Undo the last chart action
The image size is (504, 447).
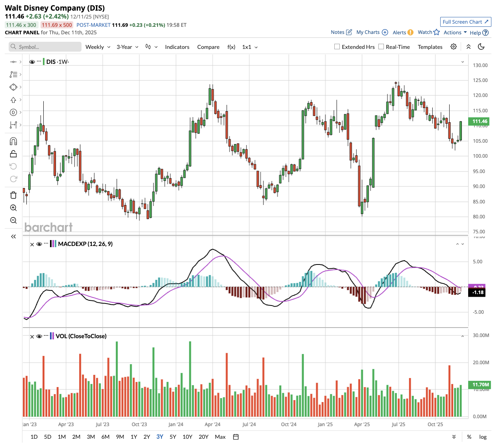13,166
